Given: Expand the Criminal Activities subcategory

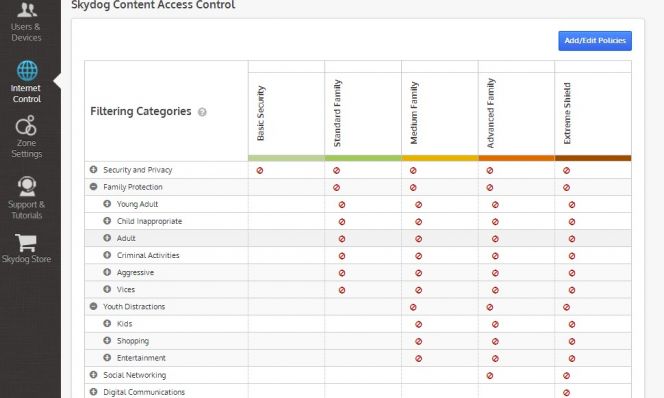Looking at the screenshot, I should 107,255.
